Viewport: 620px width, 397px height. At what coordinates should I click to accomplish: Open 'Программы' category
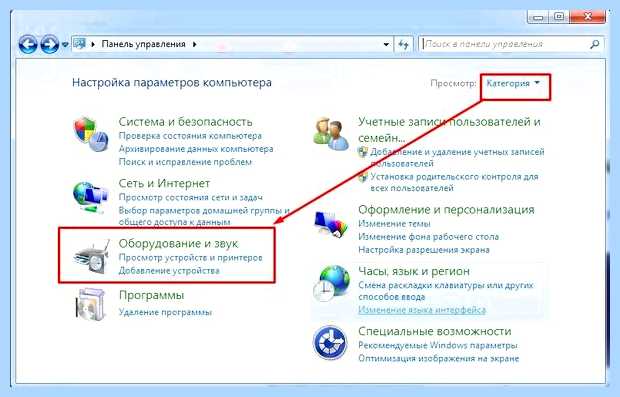coord(151,295)
